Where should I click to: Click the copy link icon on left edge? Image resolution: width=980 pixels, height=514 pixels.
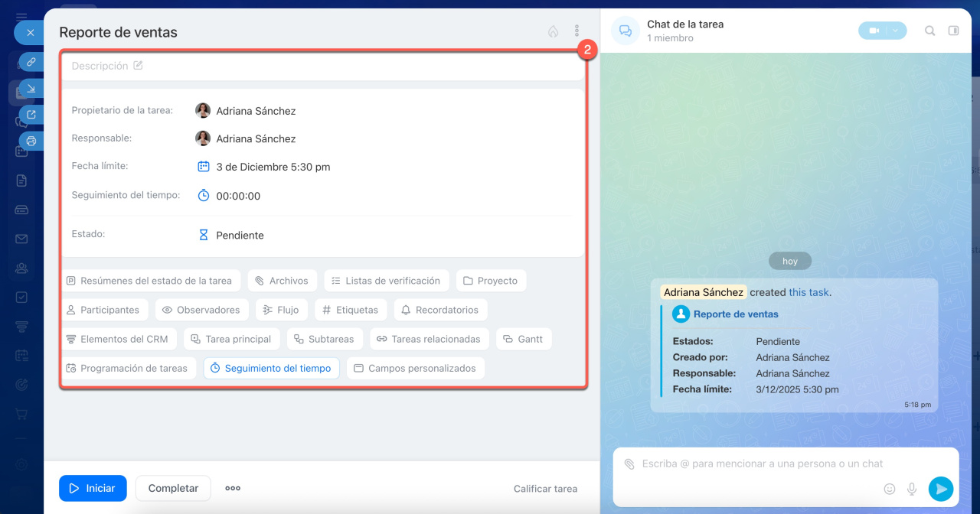[x=31, y=62]
